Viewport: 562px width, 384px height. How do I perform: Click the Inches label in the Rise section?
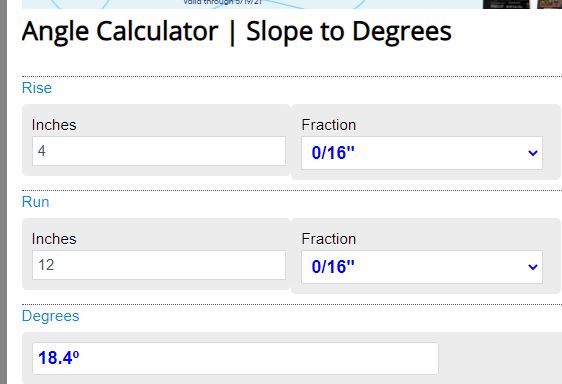tap(54, 125)
